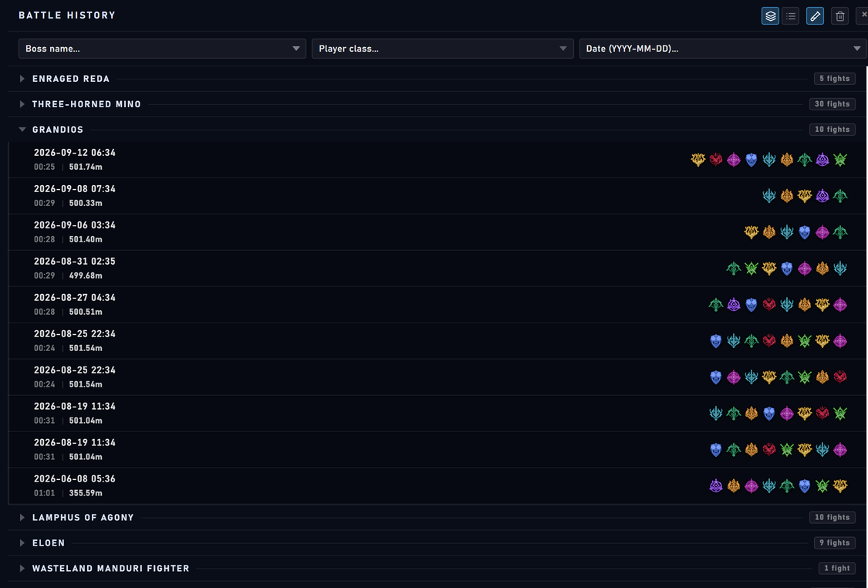Switch to the flat list view icon
Screen dimensions: 868x588
[x=791, y=16]
